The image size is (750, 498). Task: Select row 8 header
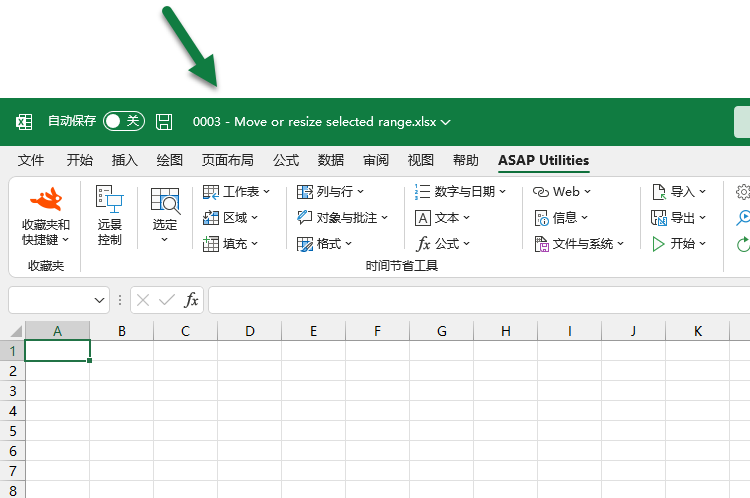pyautogui.click(x=12, y=490)
